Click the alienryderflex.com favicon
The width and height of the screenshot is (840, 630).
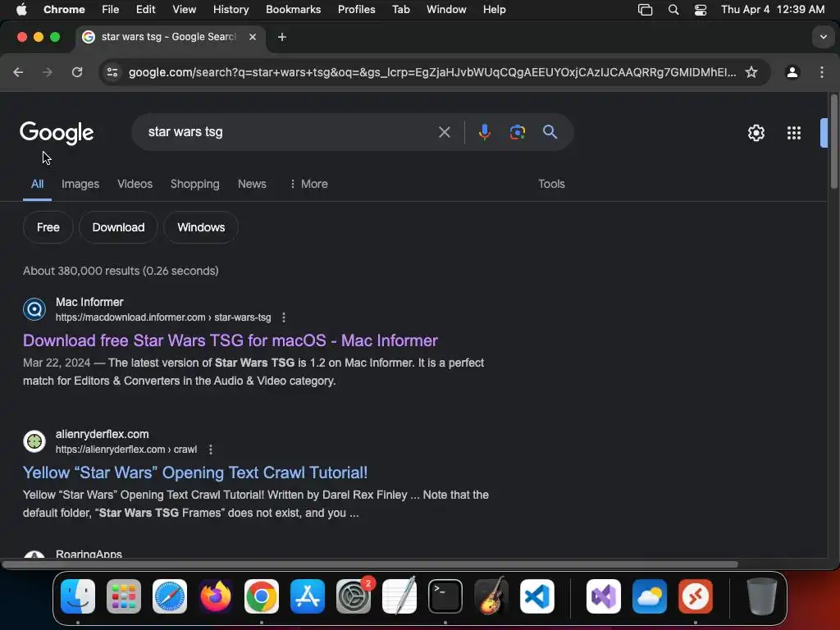[34, 441]
